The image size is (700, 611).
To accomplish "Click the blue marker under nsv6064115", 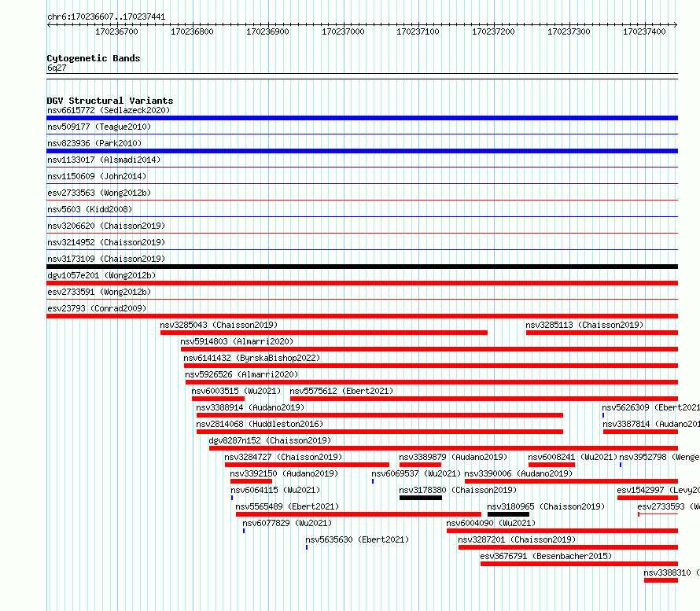I will point(232,498).
